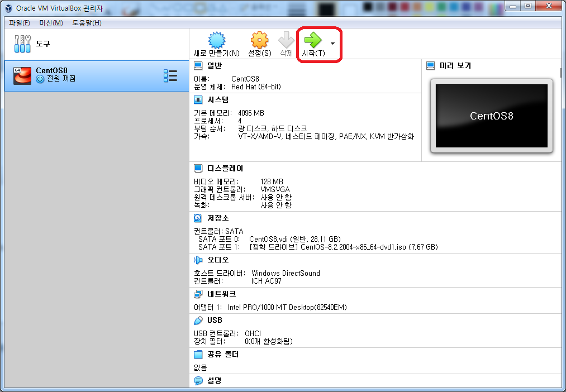Open the dropdown arrow beside Start button
Screen dimensions: 566x392
coord(332,44)
